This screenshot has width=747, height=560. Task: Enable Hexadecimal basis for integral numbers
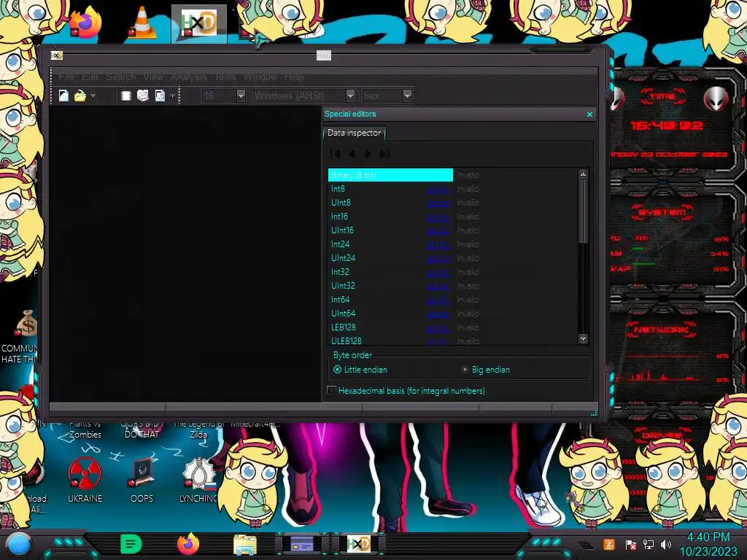click(406, 391)
